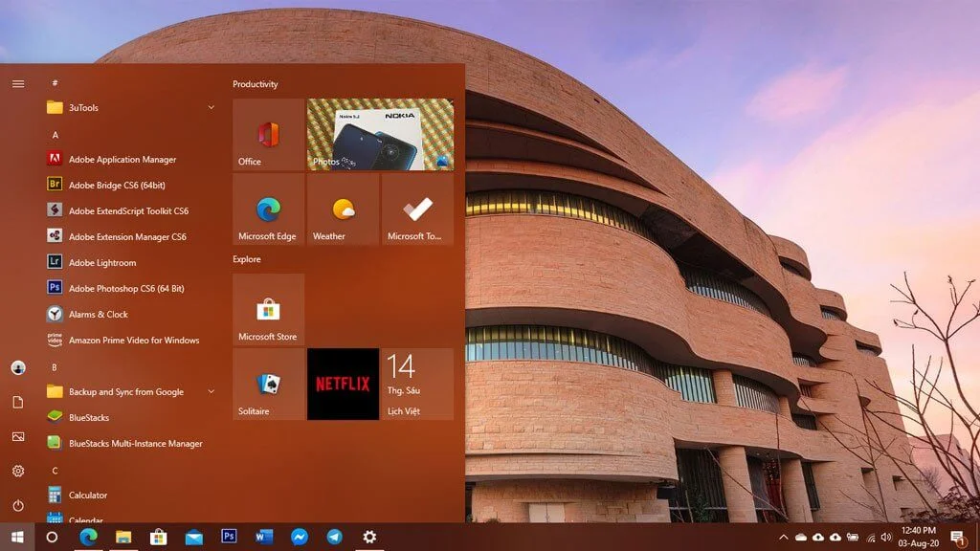Open File Explorer from taskbar
The height and width of the screenshot is (551, 980).
[x=123, y=537]
